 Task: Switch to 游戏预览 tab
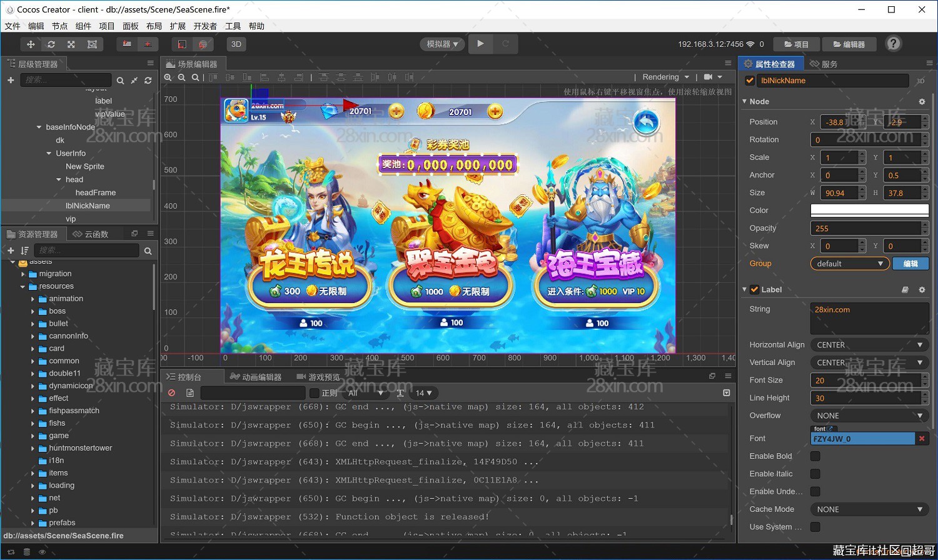pos(318,377)
